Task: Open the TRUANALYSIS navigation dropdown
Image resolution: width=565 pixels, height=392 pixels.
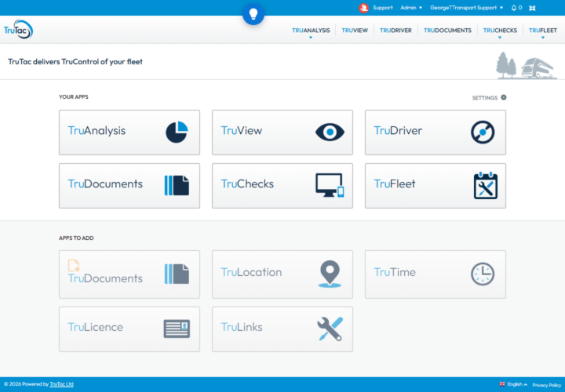Action: [311, 31]
